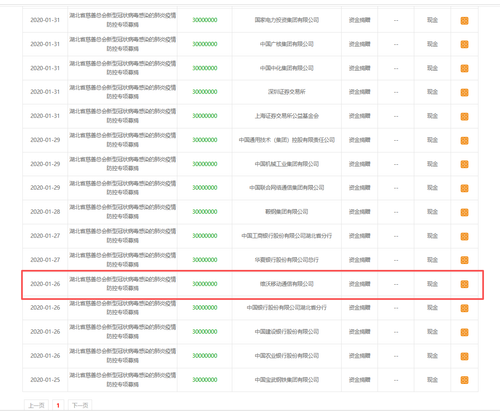Select date cell in the 中国建设银行股份有限公司 row
The image size is (500, 411).
tap(45, 331)
